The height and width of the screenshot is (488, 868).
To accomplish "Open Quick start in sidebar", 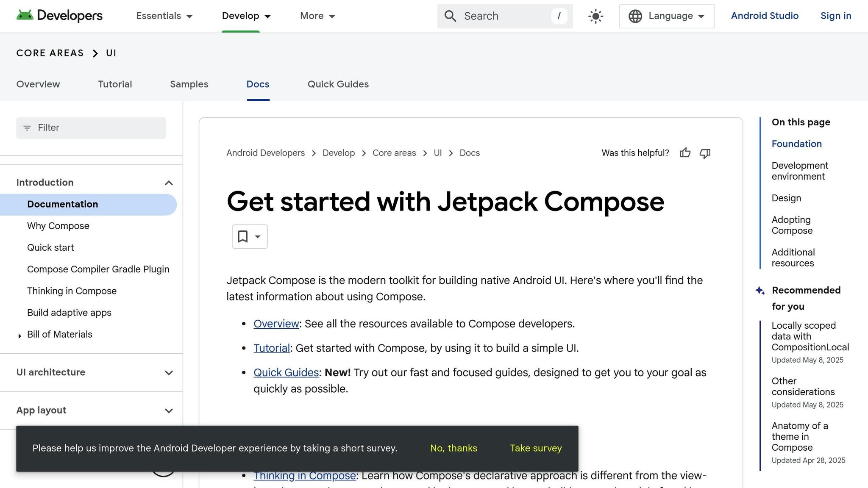I will [50, 247].
